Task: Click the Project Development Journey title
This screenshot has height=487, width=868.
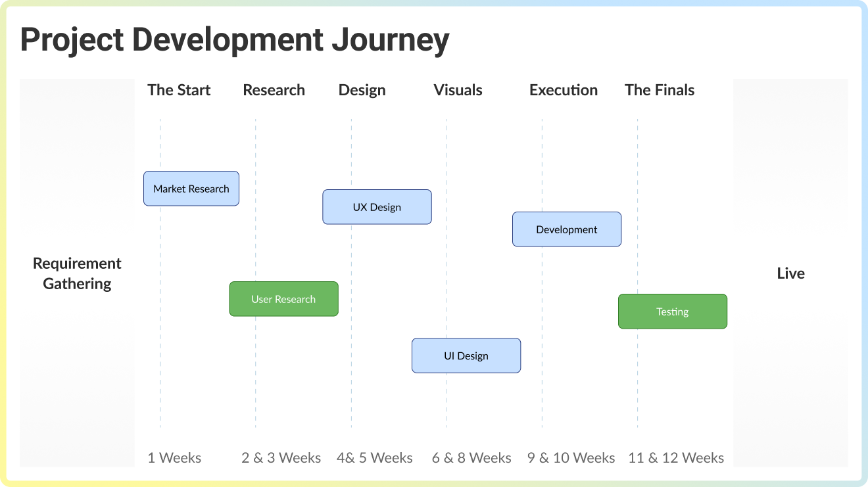Action: (235, 39)
